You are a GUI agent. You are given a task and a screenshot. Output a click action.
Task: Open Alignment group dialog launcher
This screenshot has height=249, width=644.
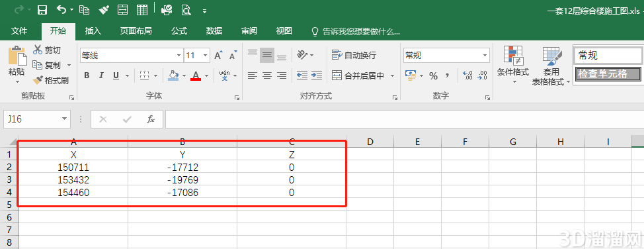[395, 97]
